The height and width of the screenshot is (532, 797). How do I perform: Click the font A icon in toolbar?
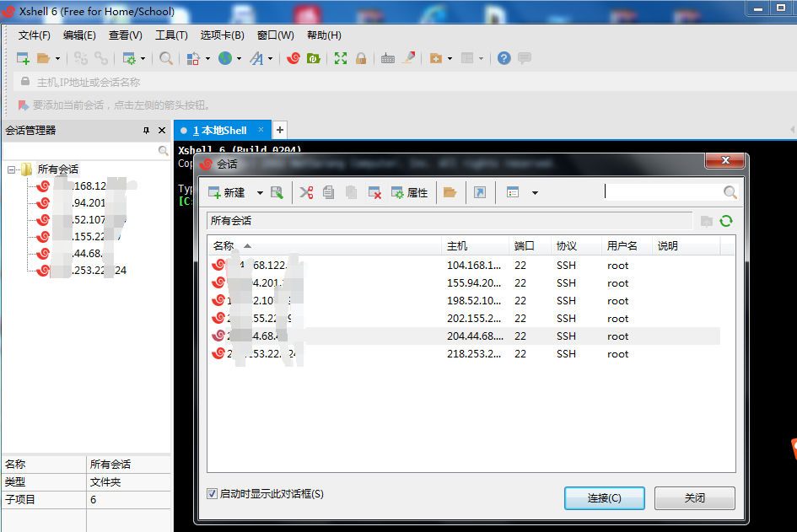pyautogui.click(x=256, y=58)
